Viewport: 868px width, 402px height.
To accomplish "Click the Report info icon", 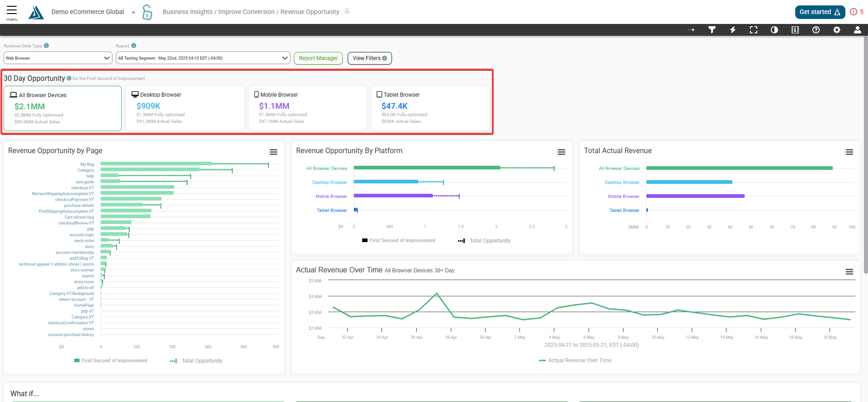I will (134, 46).
